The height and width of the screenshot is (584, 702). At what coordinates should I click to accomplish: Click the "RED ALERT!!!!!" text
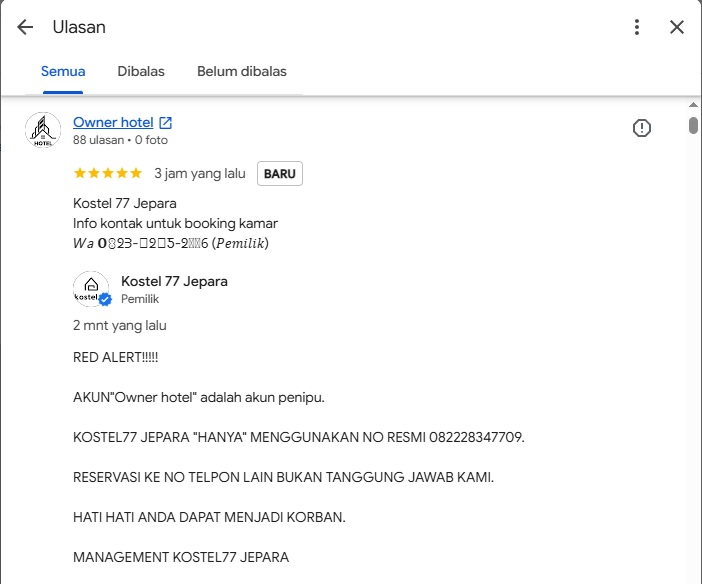[x=116, y=357]
